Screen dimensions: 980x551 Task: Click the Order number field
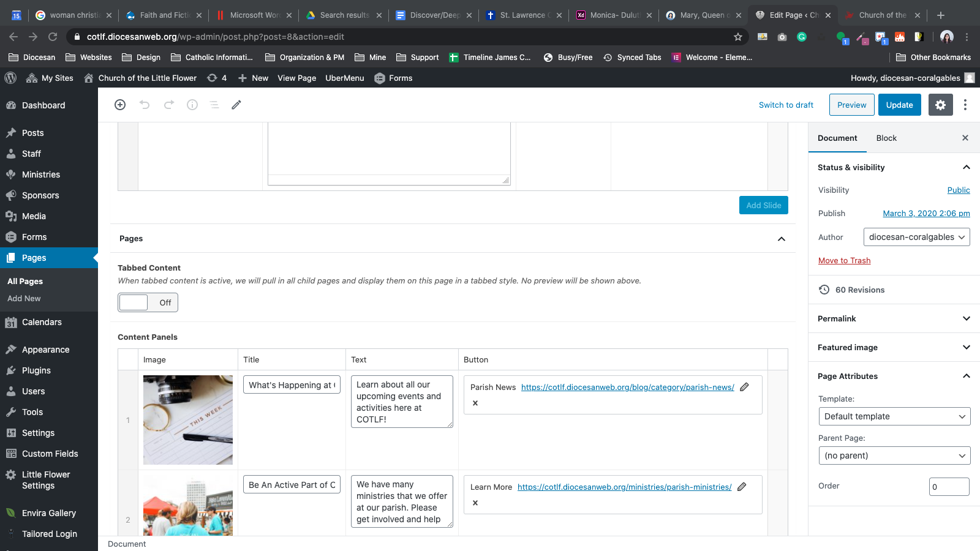click(949, 487)
